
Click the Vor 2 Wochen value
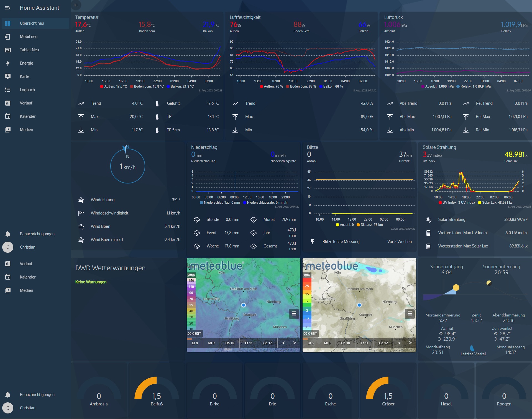[x=399, y=242]
